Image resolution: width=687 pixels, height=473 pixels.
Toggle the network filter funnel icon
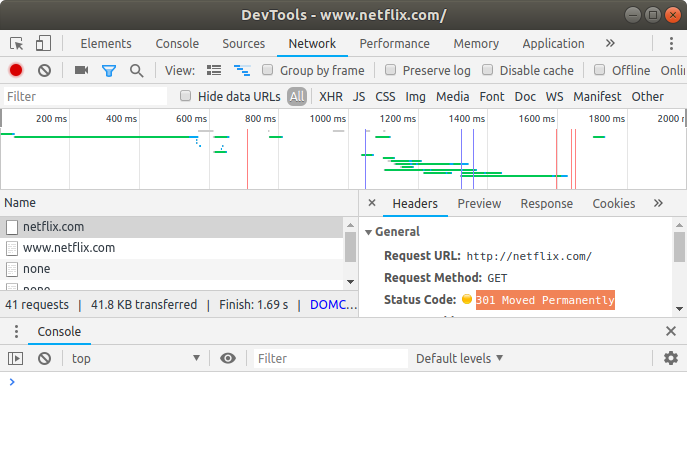pyautogui.click(x=109, y=71)
